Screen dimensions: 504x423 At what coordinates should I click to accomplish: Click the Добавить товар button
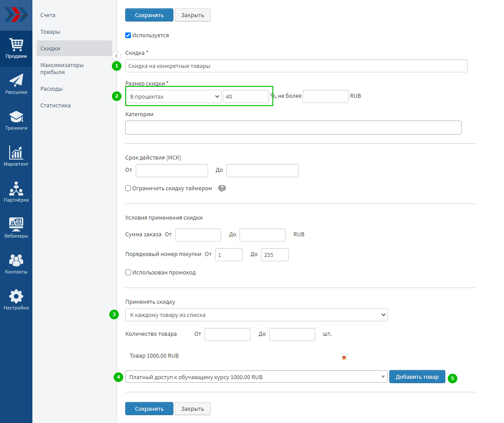pos(417,377)
